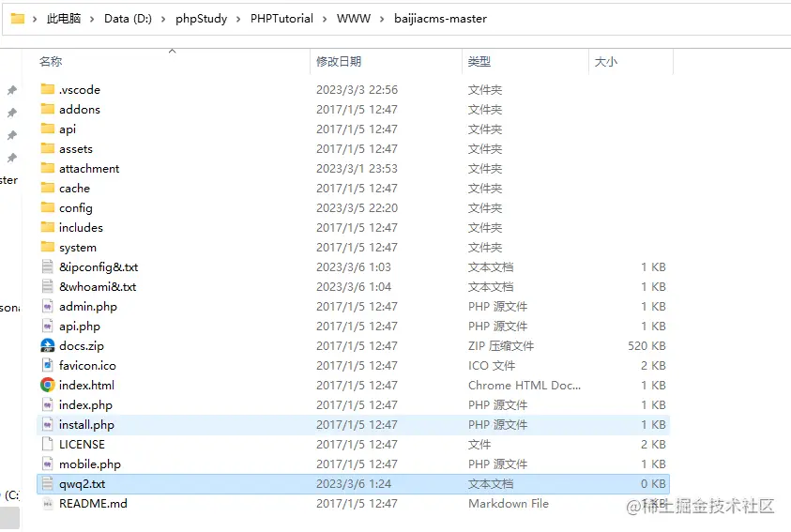Select the qwq2.txt file name
The width and height of the screenshot is (791, 532).
(x=82, y=483)
